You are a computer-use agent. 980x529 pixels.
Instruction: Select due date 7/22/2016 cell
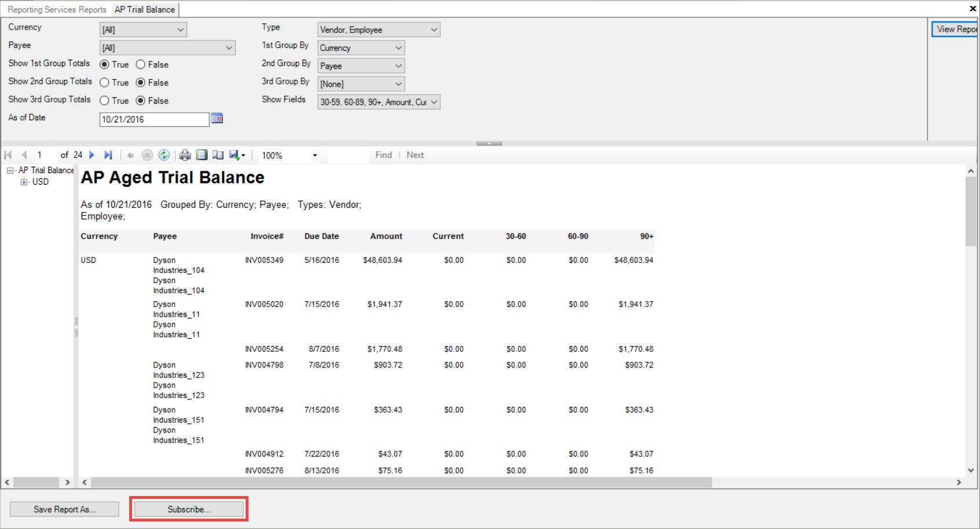tap(321, 454)
